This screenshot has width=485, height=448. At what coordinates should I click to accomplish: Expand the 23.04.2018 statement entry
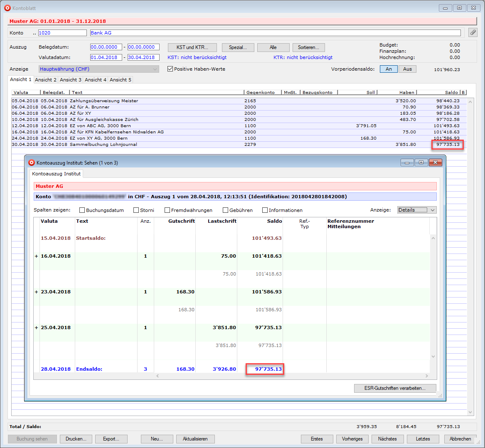click(x=37, y=292)
